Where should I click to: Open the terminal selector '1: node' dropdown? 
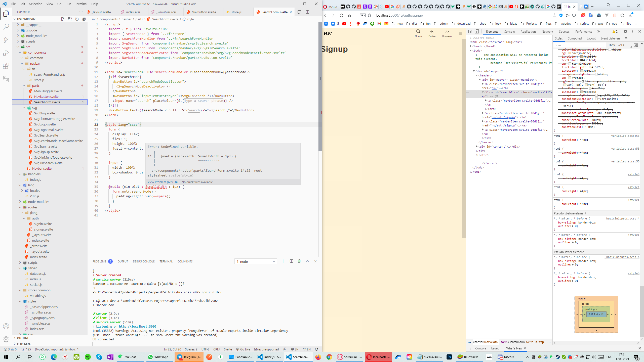tap(256, 261)
